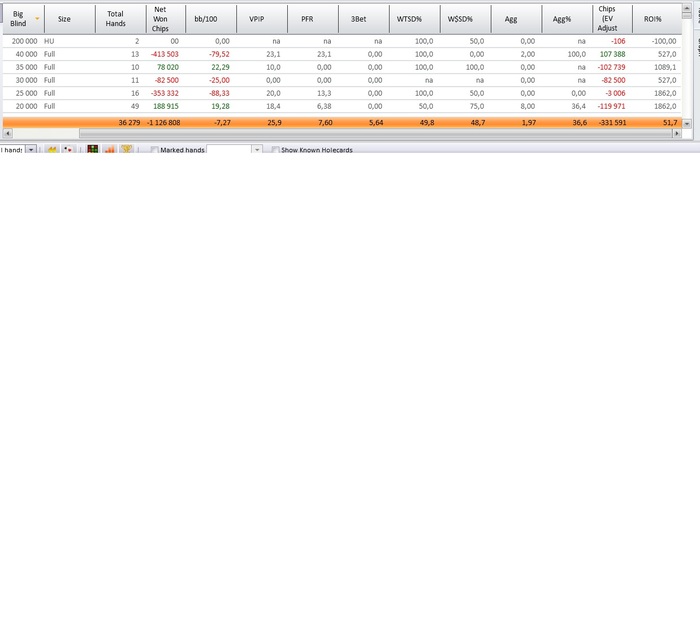Select the 20 000 big blind row
This screenshot has height=642, width=700.
342,106
